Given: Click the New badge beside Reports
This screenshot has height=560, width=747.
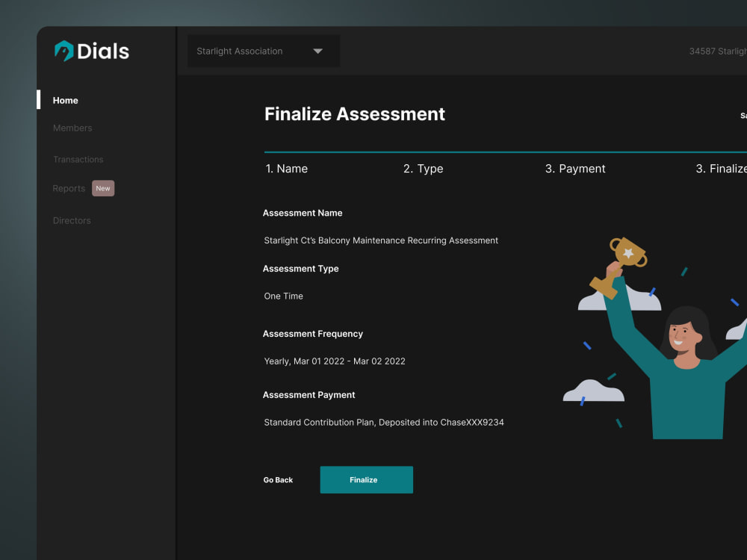Looking at the screenshot, I should pyautogui.click(x=103, y=188).
